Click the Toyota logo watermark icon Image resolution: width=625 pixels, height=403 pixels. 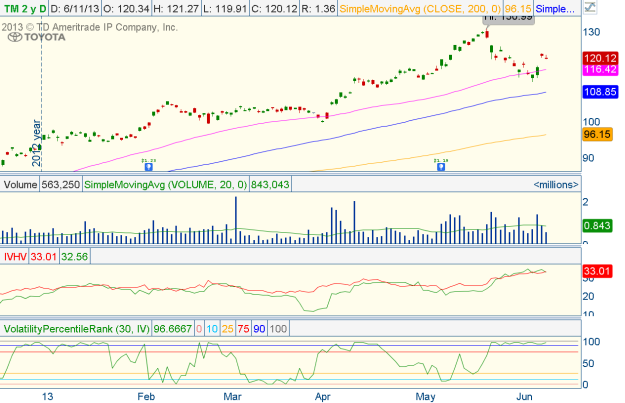[15, 37]
